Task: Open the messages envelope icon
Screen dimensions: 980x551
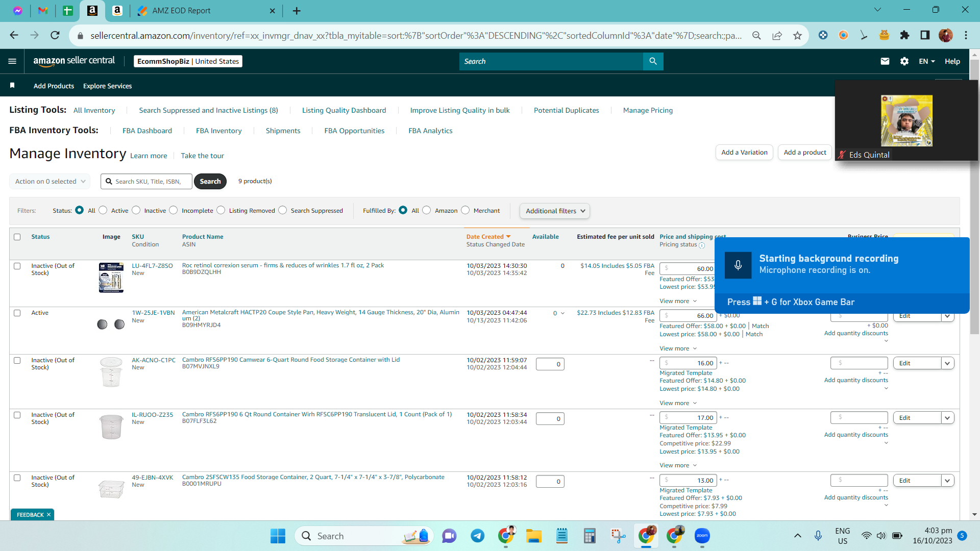Action: (x=885, y=61)
